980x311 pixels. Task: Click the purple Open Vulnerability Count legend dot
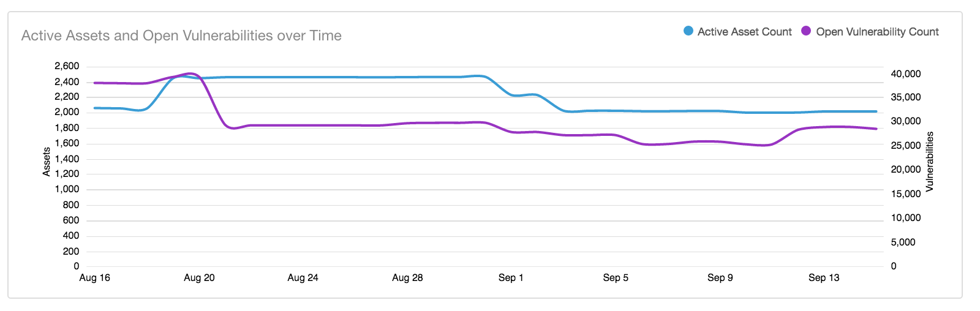pyautogui.click(x=806, y=31)
